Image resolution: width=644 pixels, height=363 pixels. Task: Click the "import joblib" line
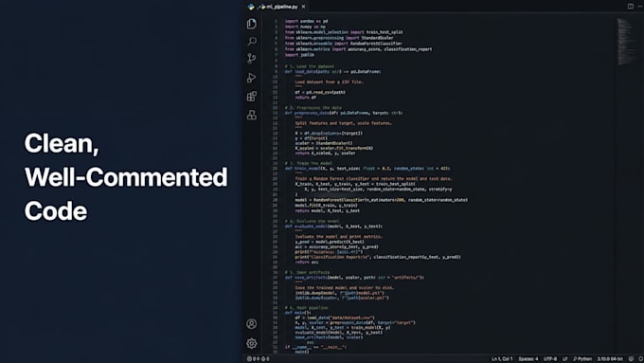point(299,54)
